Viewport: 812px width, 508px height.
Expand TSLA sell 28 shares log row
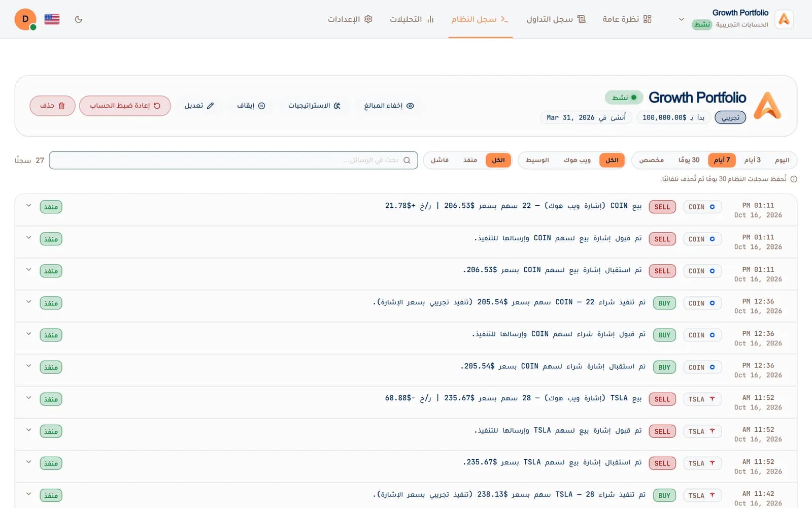pyautogui.click(x=28, y=398)
